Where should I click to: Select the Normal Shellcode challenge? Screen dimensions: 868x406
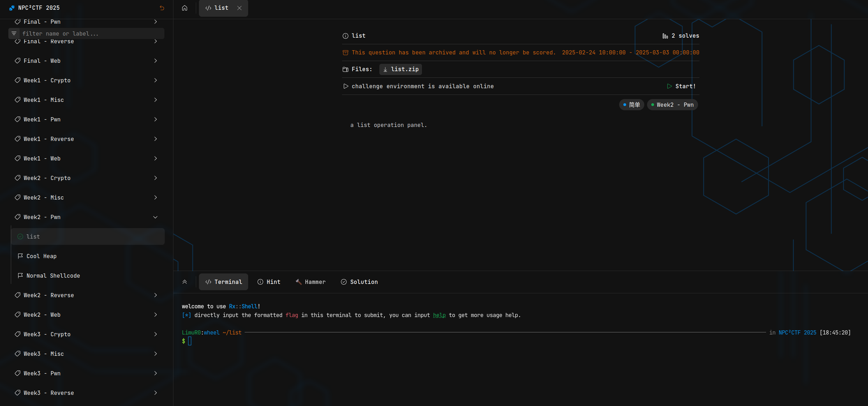click(53, 276)
